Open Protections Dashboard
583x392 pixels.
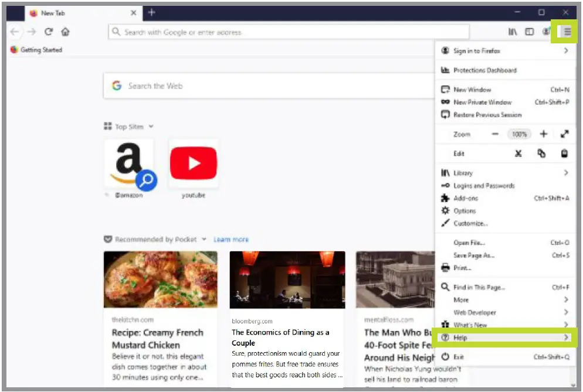click(505, 70)
